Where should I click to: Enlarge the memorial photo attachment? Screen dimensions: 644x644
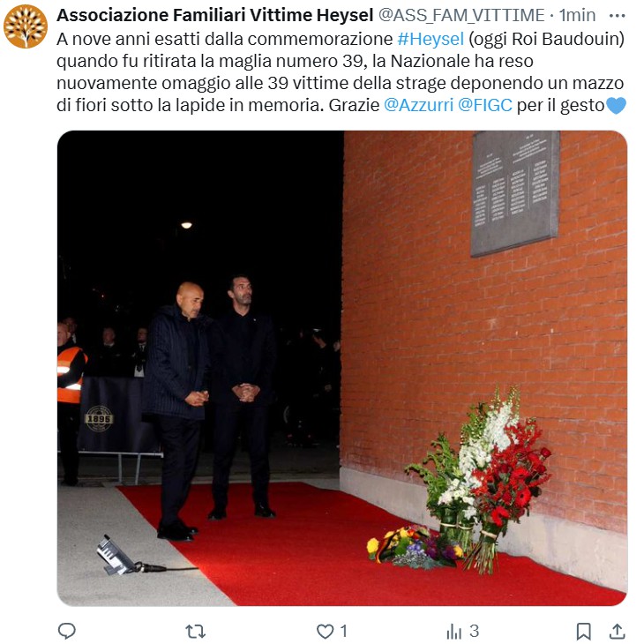342,368
